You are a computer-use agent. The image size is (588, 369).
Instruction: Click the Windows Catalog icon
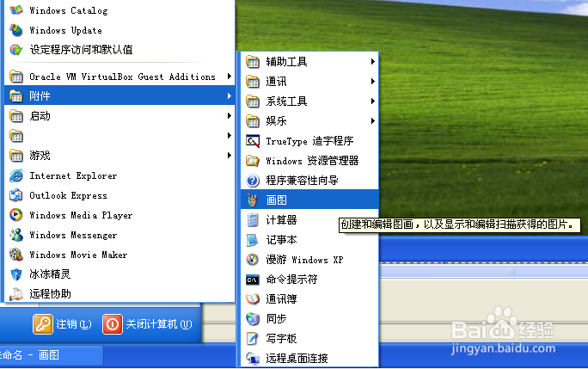point(16,10)
